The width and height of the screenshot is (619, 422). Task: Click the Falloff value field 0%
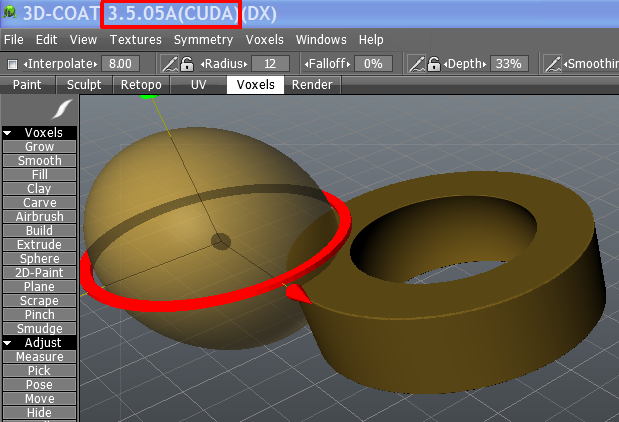tap(373, 64)
